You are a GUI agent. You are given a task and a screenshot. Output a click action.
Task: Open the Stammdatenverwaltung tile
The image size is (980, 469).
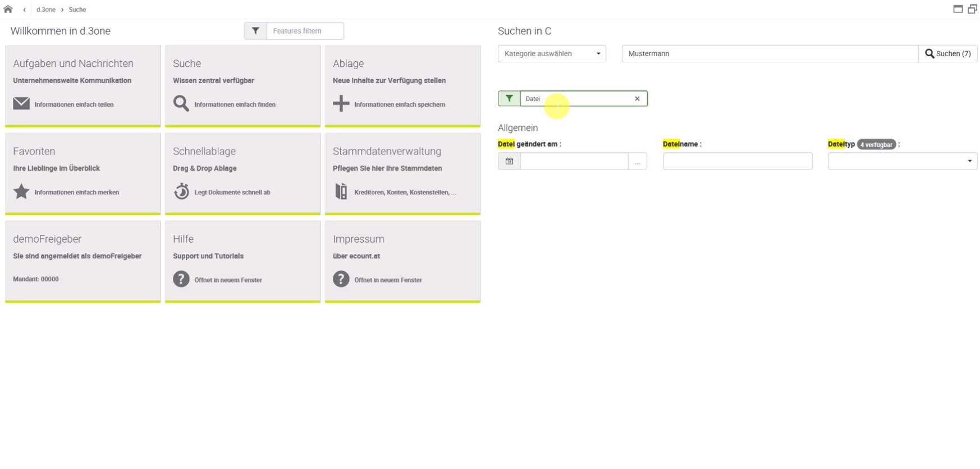(402, 174)
